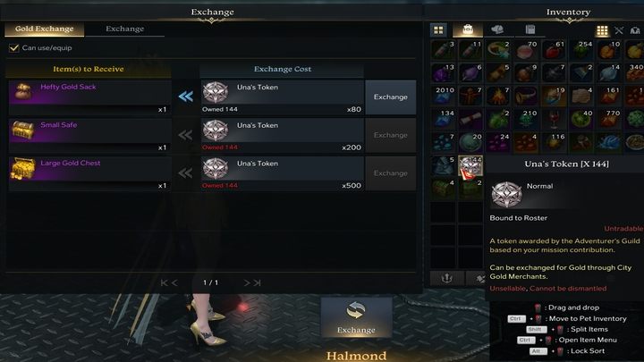The height and width of the screenshot is (362, 644).
Task: Select the Small Safe item icon
Action: [22, 130]
